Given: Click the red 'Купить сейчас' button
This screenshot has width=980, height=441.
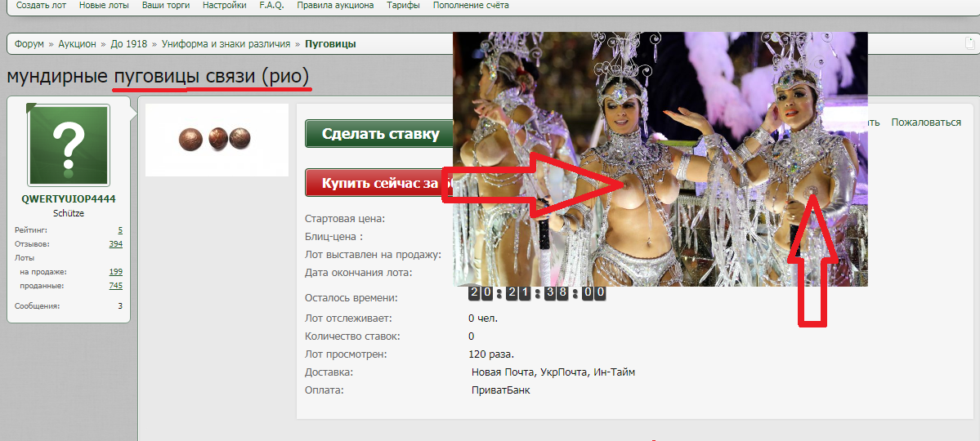Looking at the screenshot, I should pyautogui.click(x=379, y=182).
